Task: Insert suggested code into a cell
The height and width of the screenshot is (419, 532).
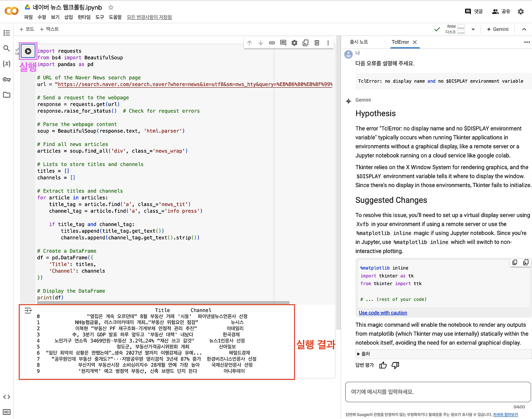Action: (x=526, y=263)
